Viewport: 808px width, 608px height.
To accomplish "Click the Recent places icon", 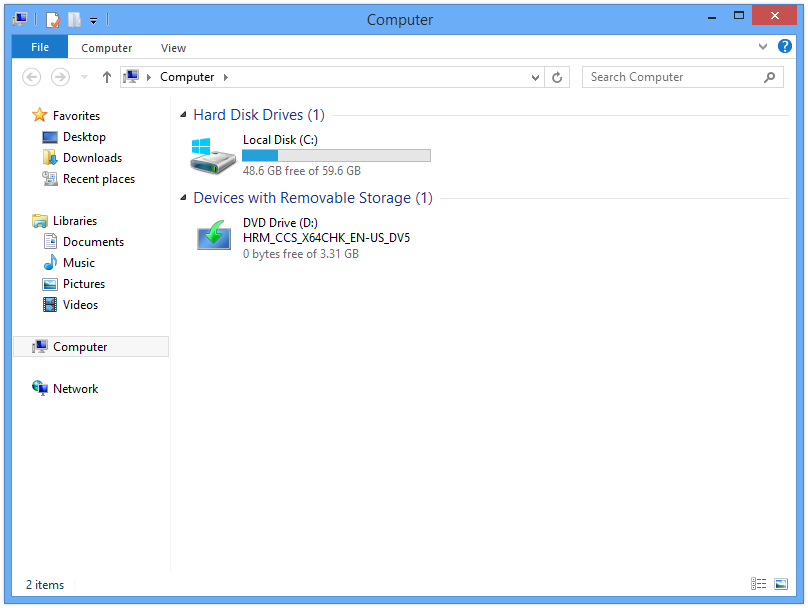I will (50, 178).
